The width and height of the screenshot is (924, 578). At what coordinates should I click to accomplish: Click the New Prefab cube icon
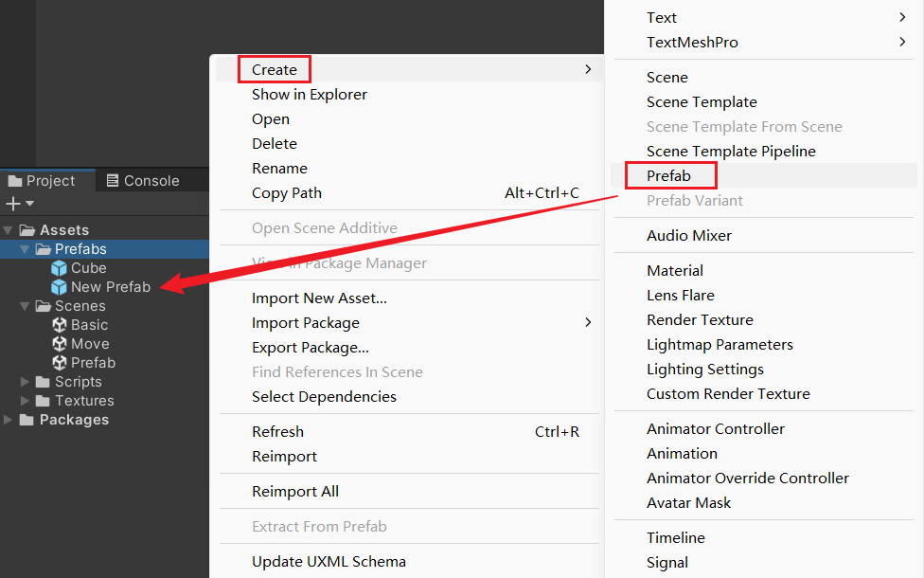[x=60, y=287]
